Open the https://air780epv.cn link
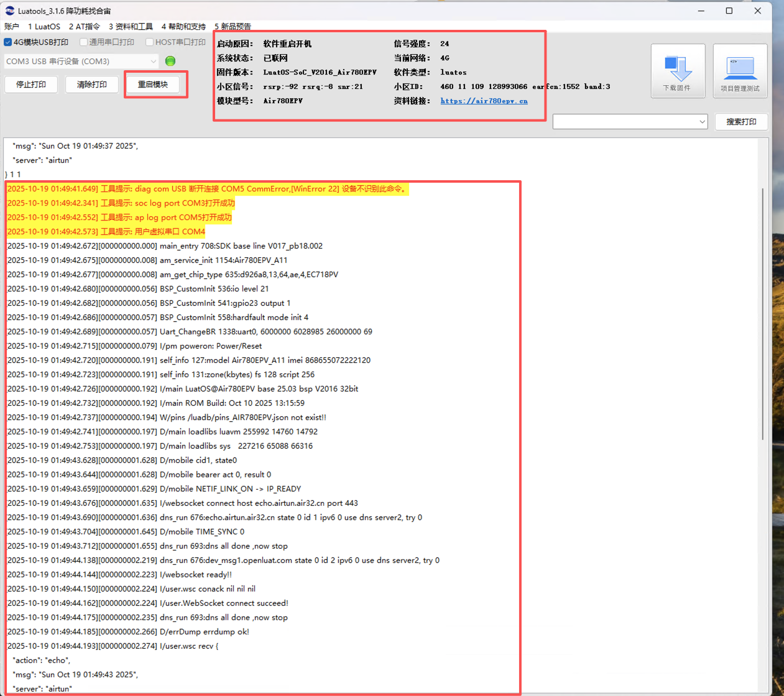This screenshot has width=784, height=696. [x=484, y=101]
